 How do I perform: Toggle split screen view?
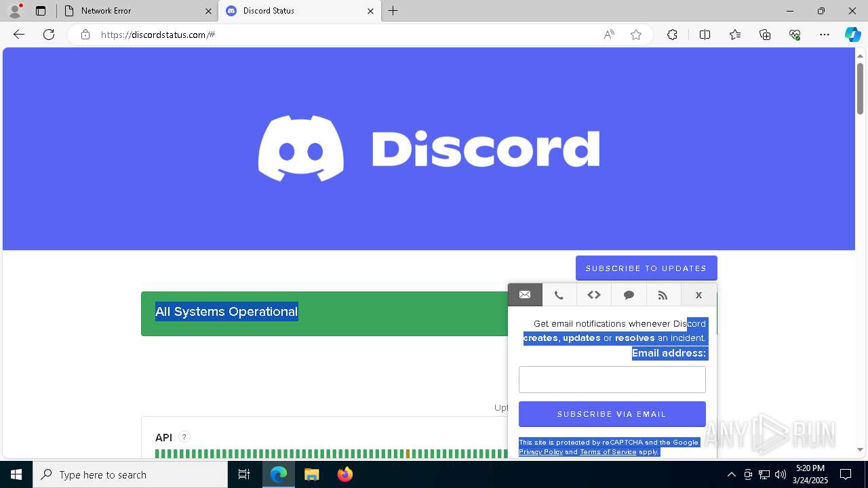(x=705, y=35)
